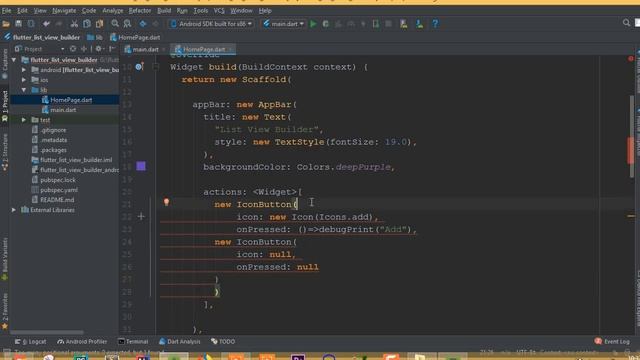The width and height of the screenshot is (640, 360).
Task: Expand External Libraries node
Action: [14, 210]
